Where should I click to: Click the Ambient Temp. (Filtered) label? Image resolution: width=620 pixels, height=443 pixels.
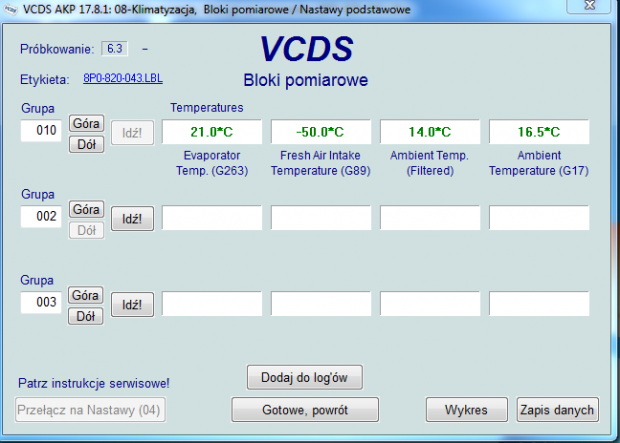pyautogui.click(x=430, y=163)
